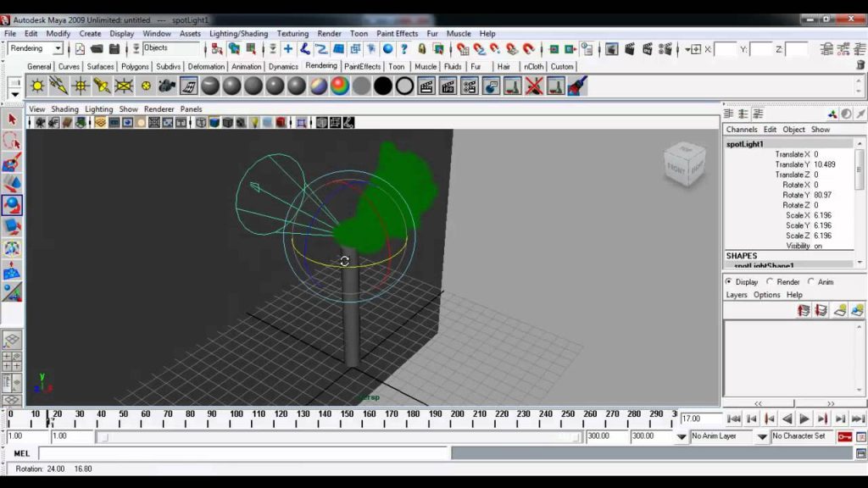Click the auto keyframe toggle key icon
Image resolution: width=868 pixels, height=488 pixels.
pos(845,436)
